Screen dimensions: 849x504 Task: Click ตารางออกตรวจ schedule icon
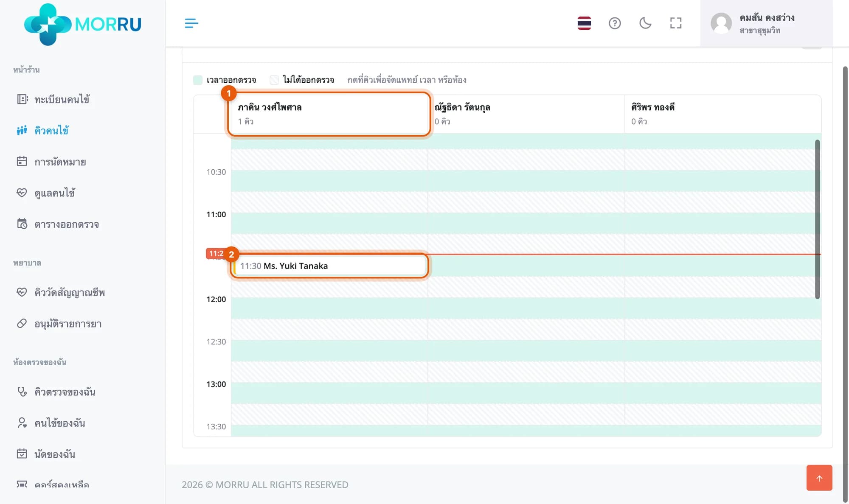(22, 224)
